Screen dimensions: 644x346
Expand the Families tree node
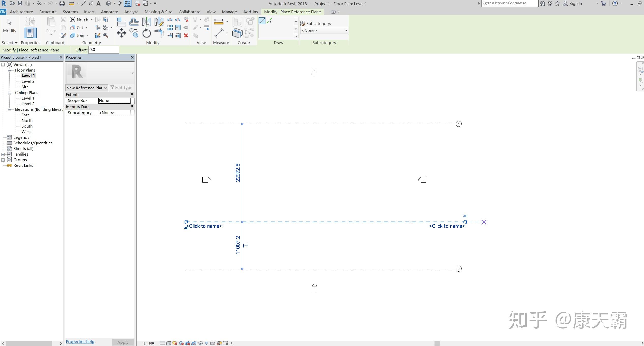tap(3, 154)
